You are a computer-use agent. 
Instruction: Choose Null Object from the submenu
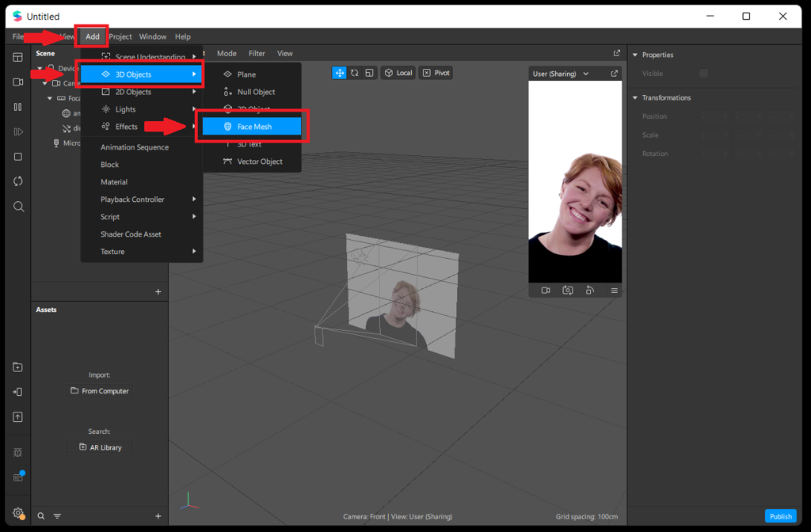252,92
